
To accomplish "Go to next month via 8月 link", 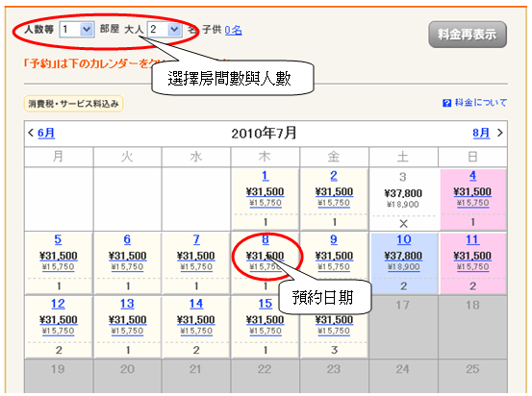I will [x=481, y=133].
